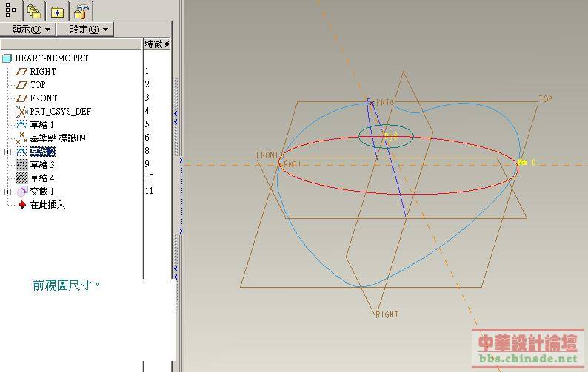The image size is (588, 372).
Task: Click the HEART-NEMO.PRT part cube icon
Action: 7,58
